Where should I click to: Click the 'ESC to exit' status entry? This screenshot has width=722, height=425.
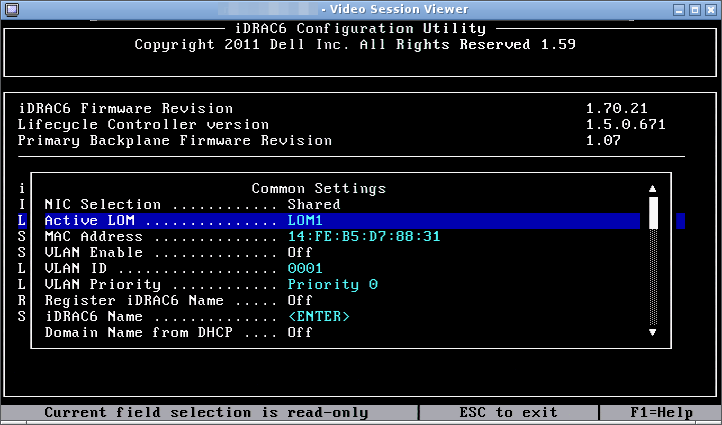[508, 413]
